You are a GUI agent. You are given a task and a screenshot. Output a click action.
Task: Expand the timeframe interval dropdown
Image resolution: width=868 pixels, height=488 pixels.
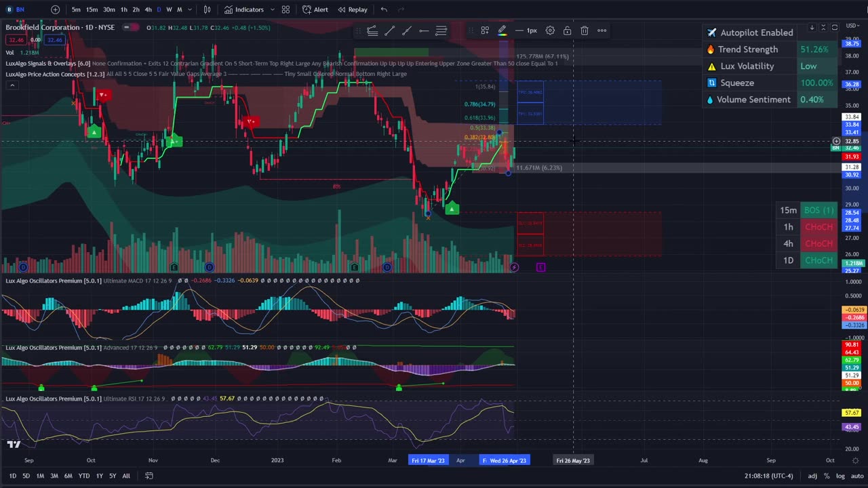189,9
